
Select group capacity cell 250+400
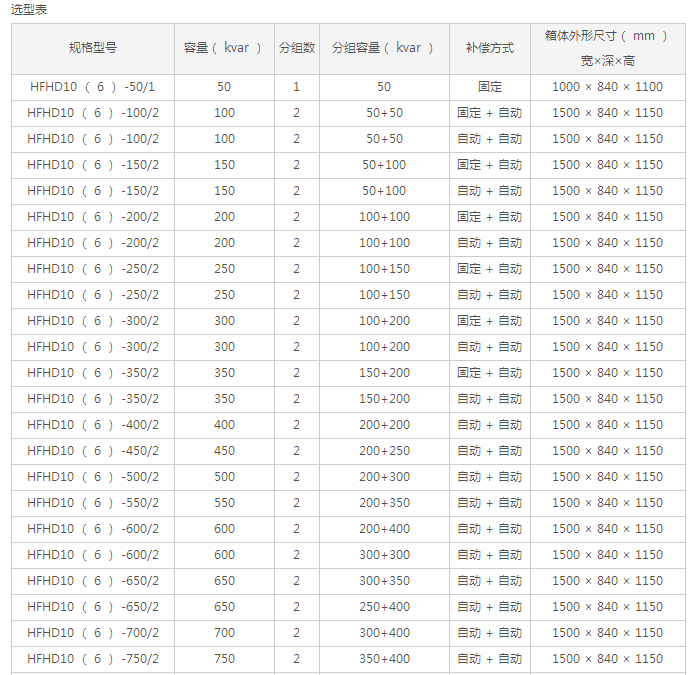(384, 607)
